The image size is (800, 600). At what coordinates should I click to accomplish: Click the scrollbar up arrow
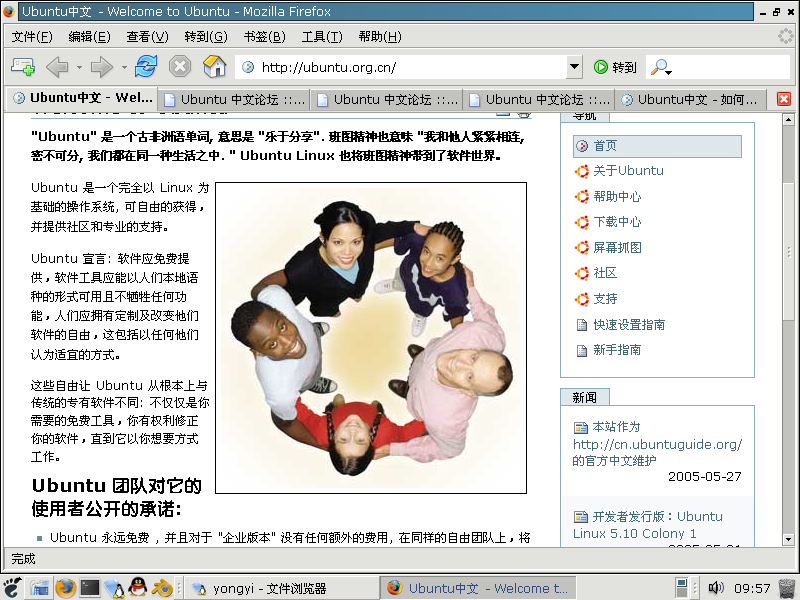tap(788, 120)
